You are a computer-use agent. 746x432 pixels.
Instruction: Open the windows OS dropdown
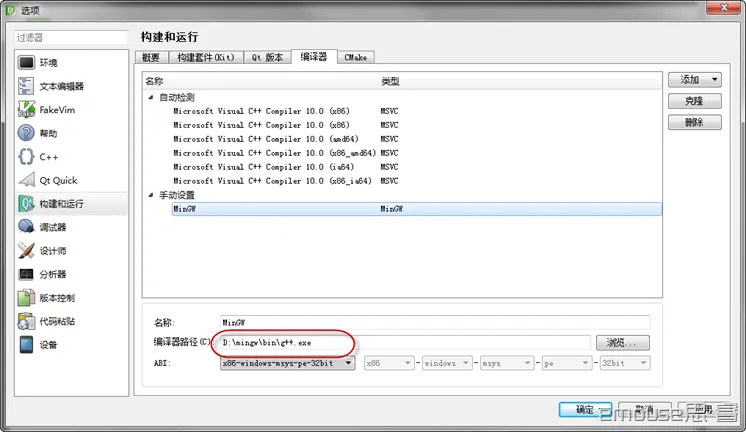(x=447, y=363)
